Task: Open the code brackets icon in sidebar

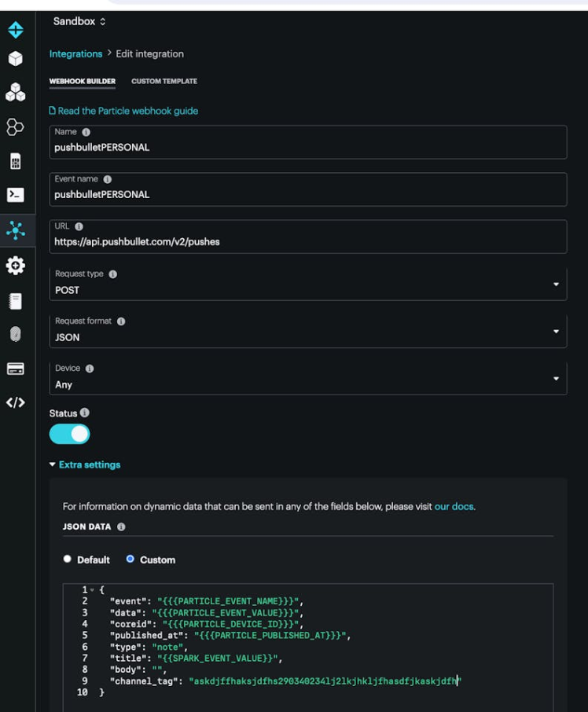Action: pos(15,402)
